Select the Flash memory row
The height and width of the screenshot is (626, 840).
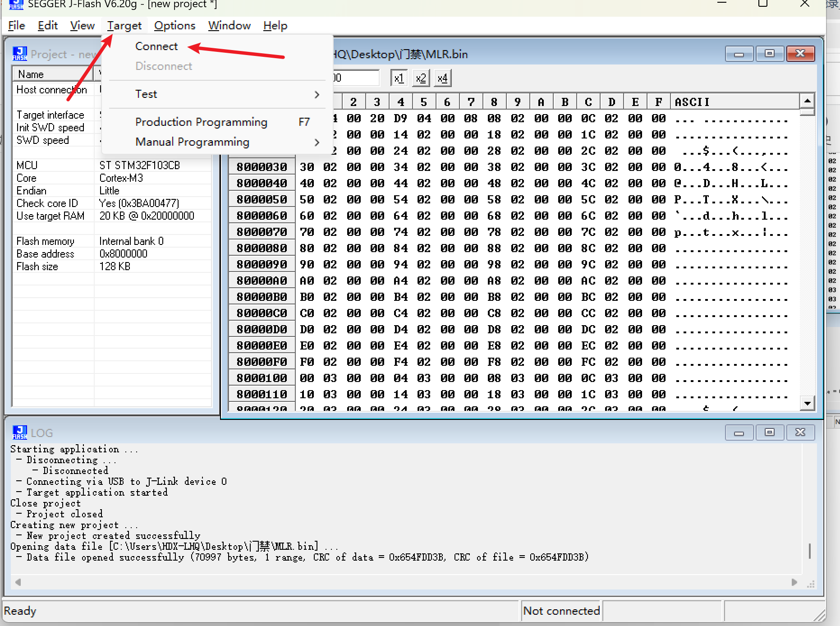[112, 241]
